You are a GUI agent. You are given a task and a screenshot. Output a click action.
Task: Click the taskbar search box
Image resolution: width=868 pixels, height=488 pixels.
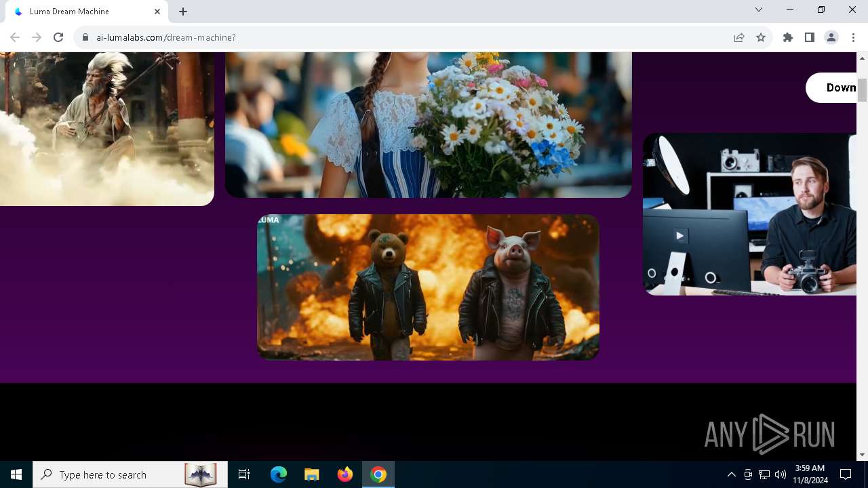coord(130,474)
